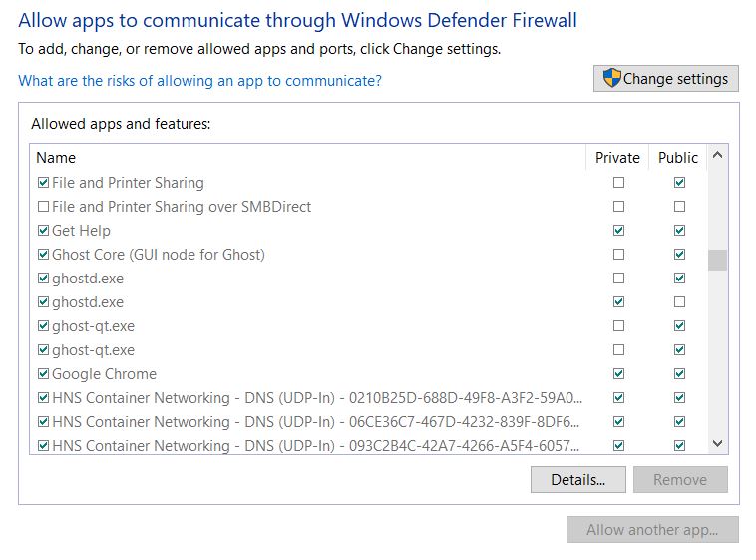Viewport: 756px width, 560px height.
Task: Click the Private column header
Action: pyautogui.click(x=617, y=157)
